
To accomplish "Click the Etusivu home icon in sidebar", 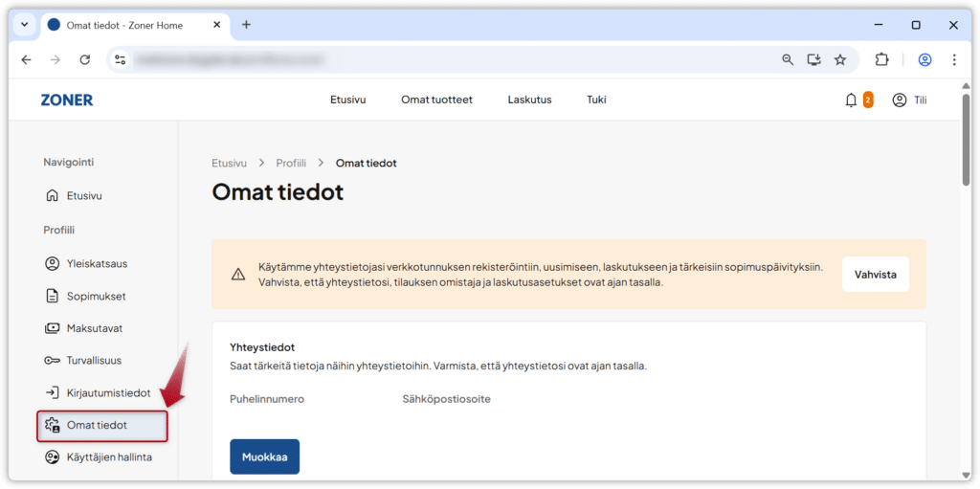I will [53, 195].
